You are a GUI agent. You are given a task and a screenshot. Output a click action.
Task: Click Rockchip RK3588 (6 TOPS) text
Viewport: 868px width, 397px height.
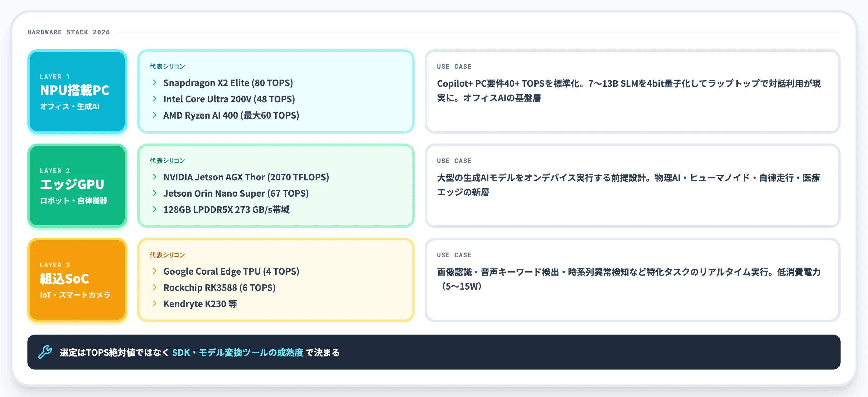coord(219,288)
